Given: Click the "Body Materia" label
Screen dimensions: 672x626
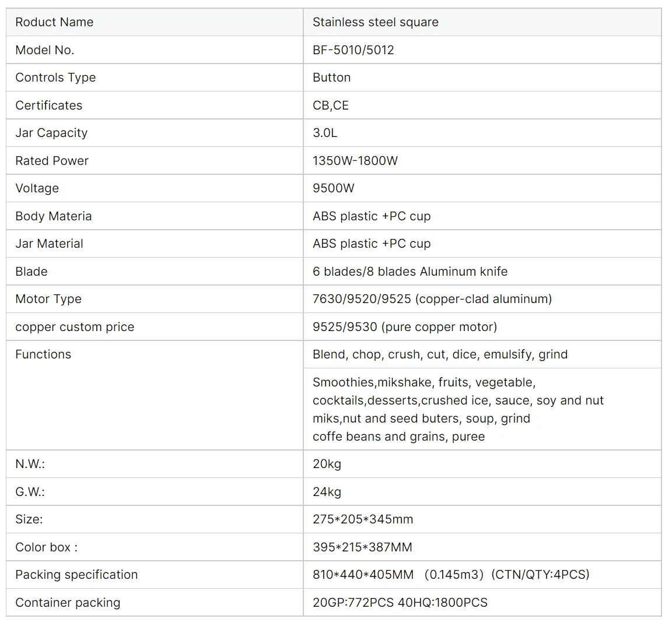Looking at the screenshot, I should [x=53, y=216].
